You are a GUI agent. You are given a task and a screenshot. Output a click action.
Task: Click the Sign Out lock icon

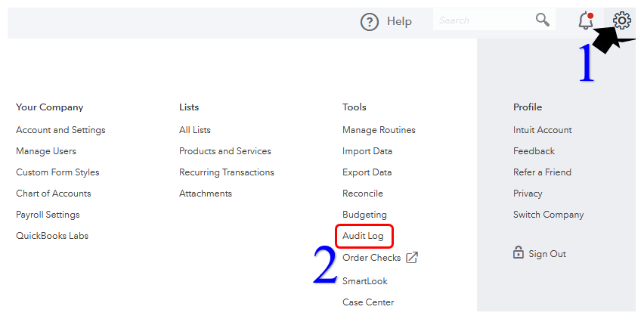click(x=519, y=253)
